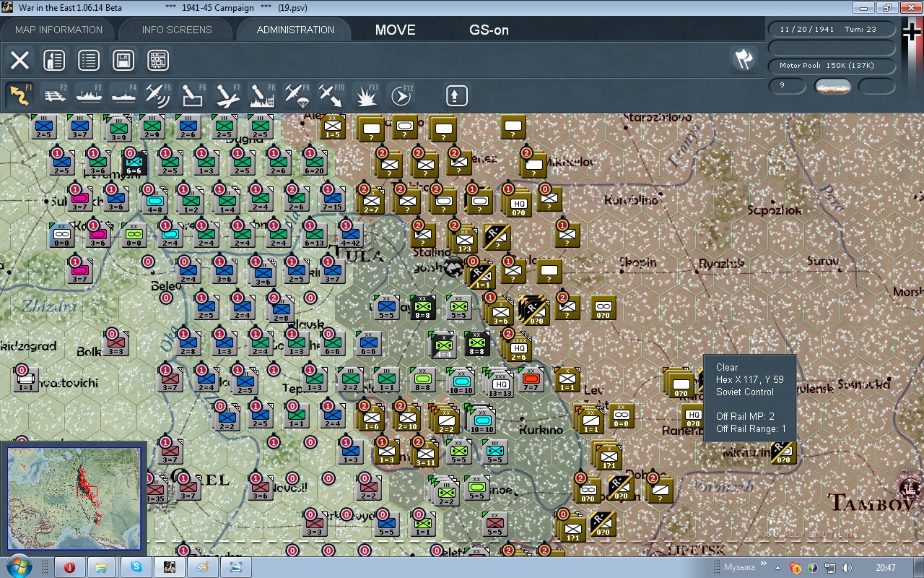Enable F6 bomb unit mode

click(193, 95)
